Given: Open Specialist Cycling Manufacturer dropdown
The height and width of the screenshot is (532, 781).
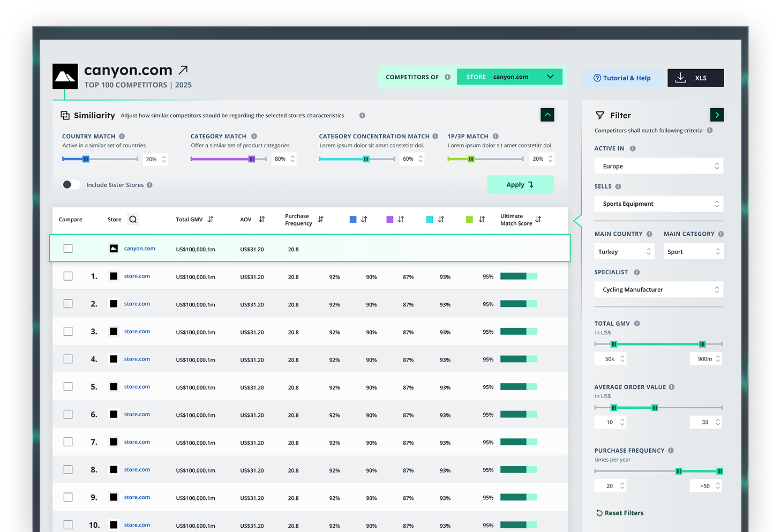Looking at the screenshot, I should tap(659, 289).
